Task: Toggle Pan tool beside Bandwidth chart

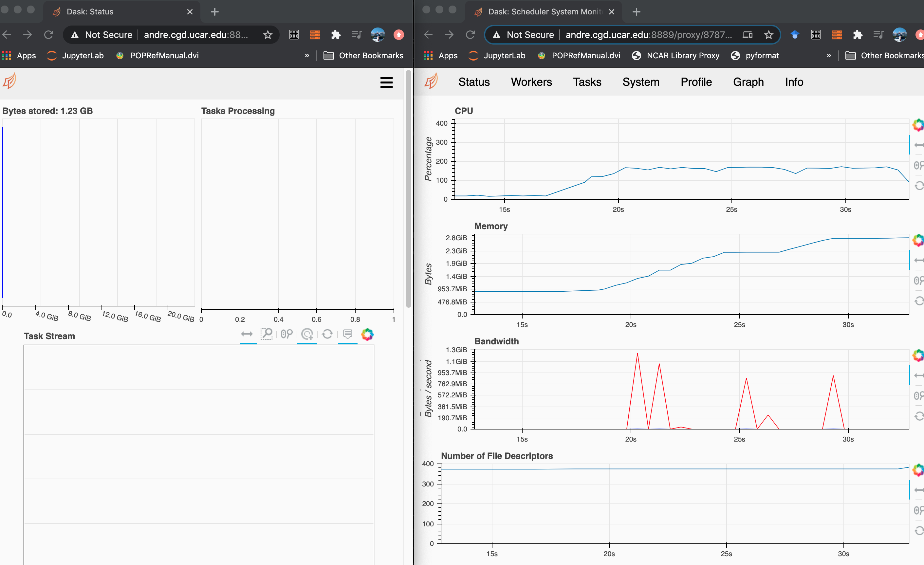Action: tap(918, 375)
